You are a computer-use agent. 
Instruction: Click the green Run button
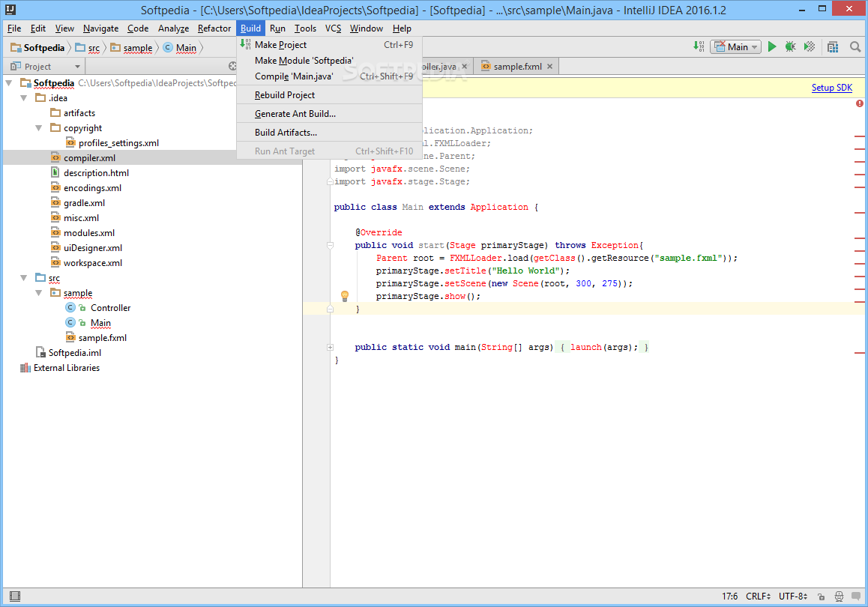tap(771, 47)
